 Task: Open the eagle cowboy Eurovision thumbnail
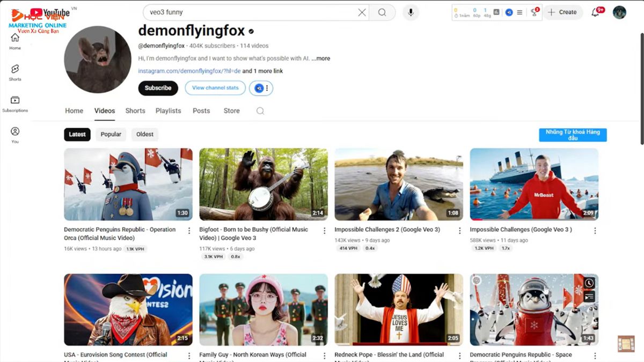tap(128, 310)
